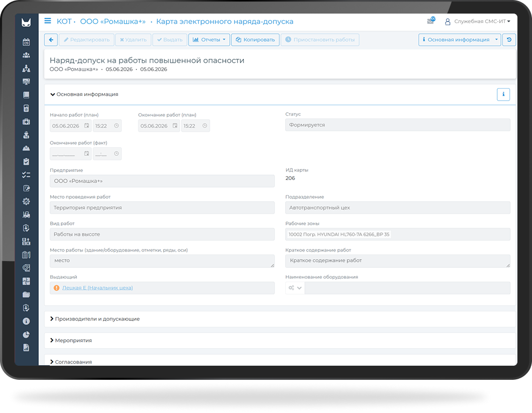The width and height of the screenshot is (532, 413).
Task: Open the RISK assessment sidebar icon
Action: (26, 241)
